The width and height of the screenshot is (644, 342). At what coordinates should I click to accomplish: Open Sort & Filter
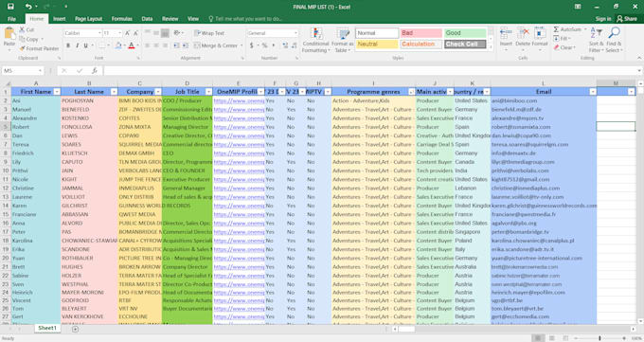tap(596, 40)
